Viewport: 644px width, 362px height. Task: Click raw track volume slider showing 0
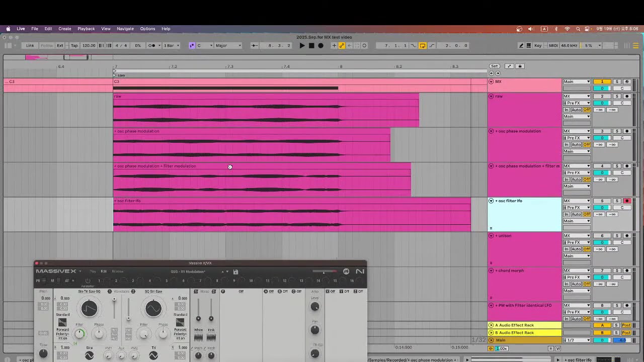(x=602, y=103)
